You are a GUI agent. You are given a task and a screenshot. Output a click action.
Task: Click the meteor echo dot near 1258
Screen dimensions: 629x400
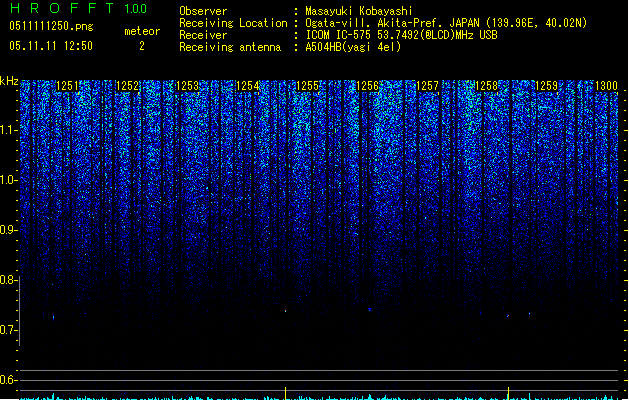point(508,316)
